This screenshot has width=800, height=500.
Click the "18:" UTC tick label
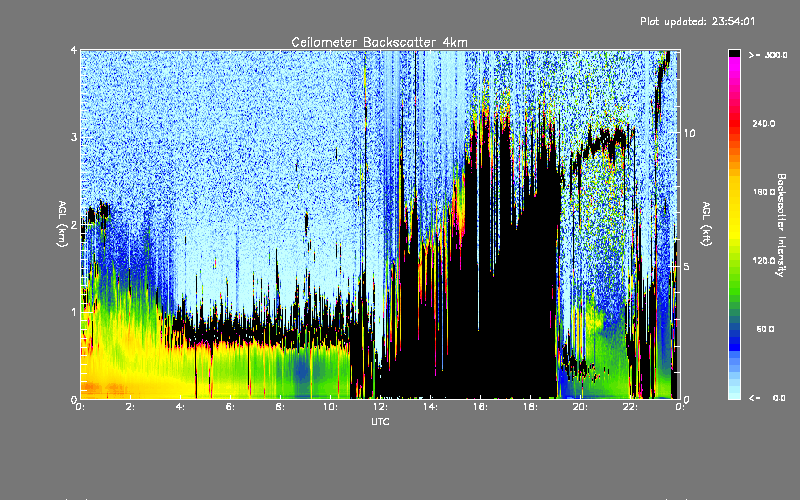point(530,407)
